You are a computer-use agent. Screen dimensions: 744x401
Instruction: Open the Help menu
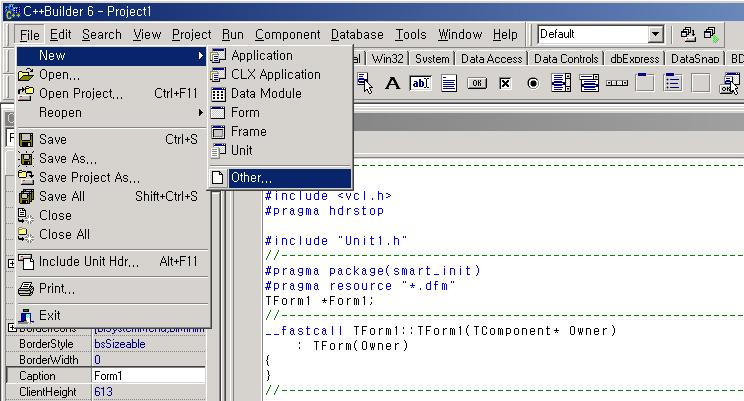point(505,35)
